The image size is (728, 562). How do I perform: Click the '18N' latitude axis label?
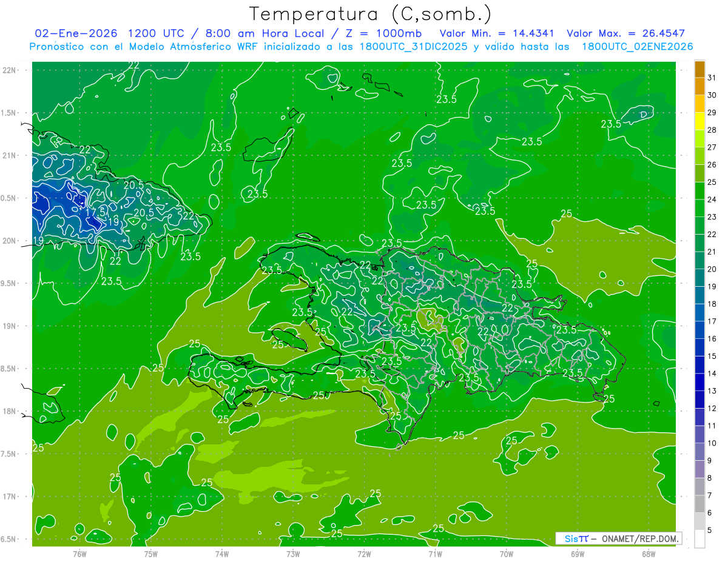click(9, 412)
